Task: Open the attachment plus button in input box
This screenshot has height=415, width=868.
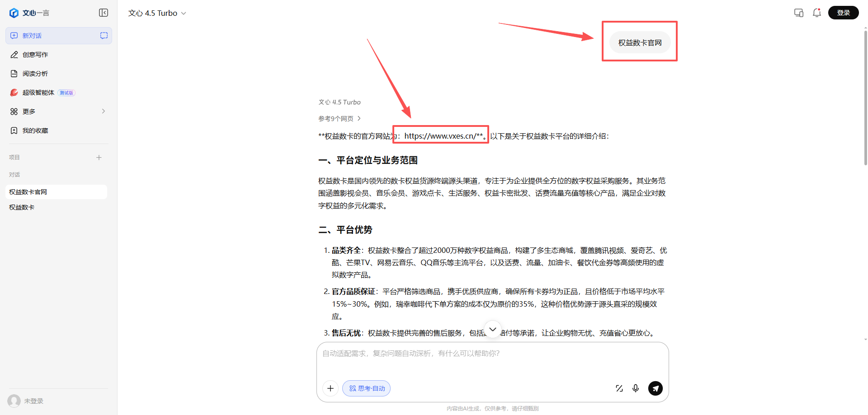Action: (330, 388)
